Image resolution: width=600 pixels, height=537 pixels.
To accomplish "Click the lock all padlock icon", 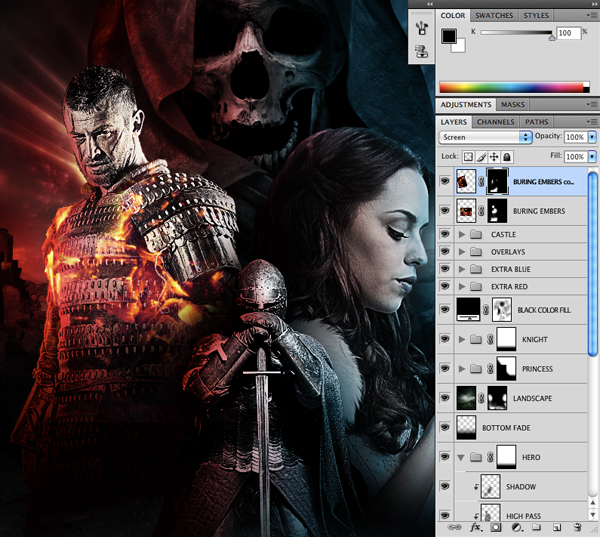I will click(506, 157).
